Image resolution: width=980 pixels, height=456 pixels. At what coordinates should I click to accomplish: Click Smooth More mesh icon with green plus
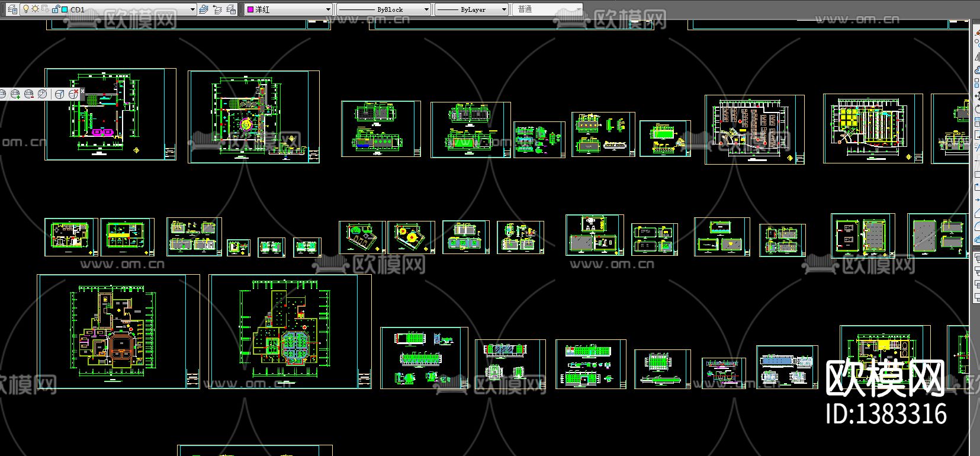tap(15, 94)
